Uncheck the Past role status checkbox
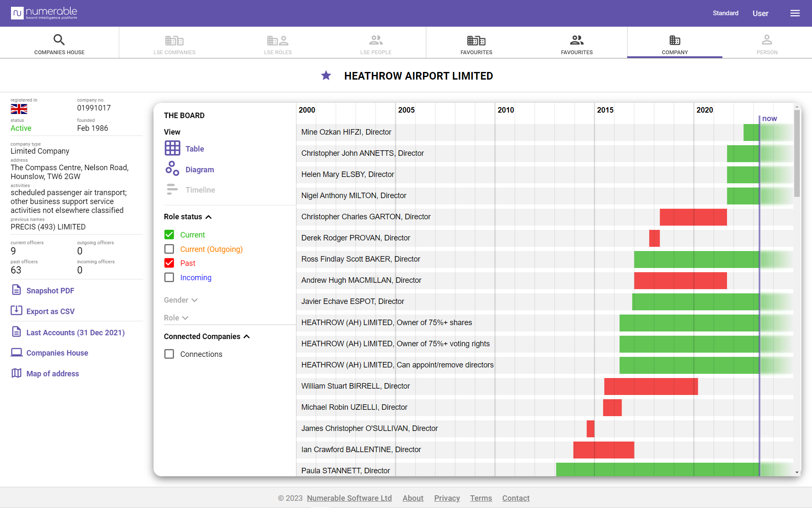The image size is (812, 508). (x=169, y=263)
